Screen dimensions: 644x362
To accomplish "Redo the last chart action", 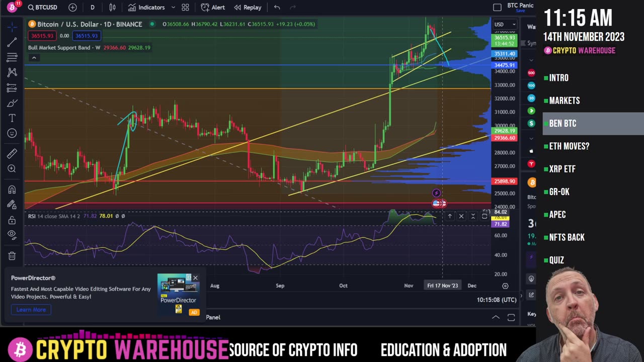I will point(293,7).
